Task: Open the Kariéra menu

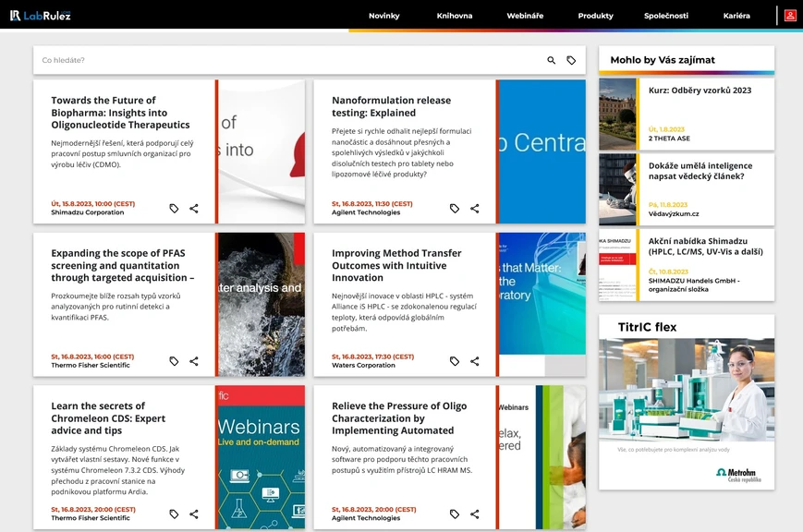Action: click(x=736, y=16)
